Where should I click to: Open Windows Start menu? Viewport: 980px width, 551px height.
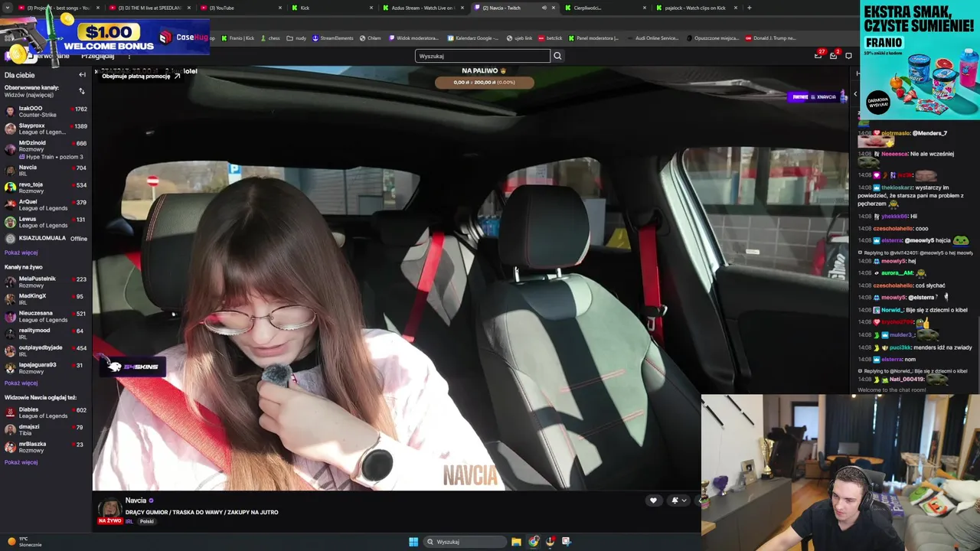point(413,542)
